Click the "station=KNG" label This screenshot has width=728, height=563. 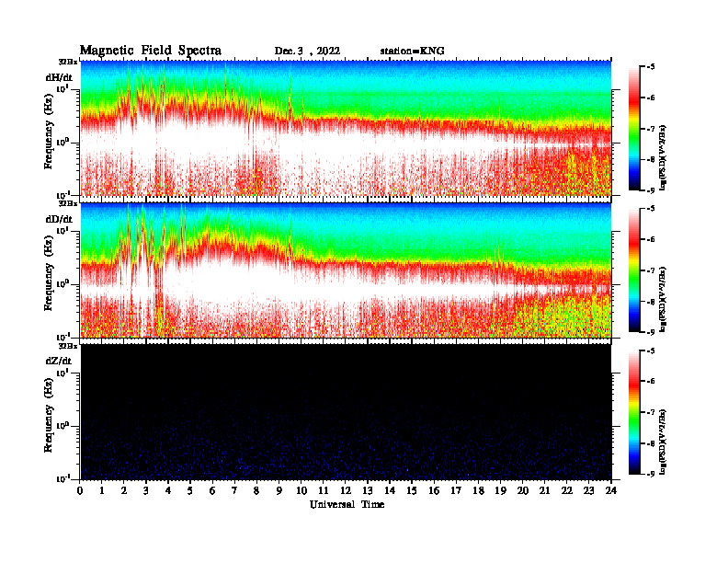pyautogui.click(x=412, y=52)
